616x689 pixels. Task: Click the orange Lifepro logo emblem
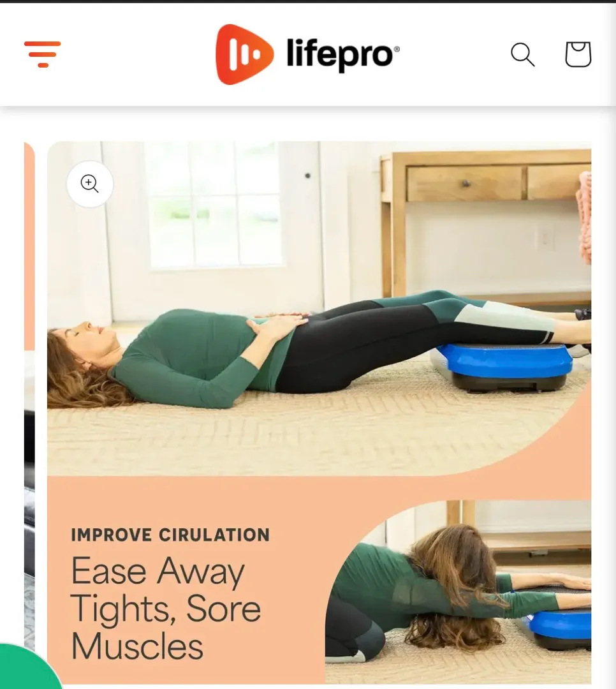[x=244, y=54]
